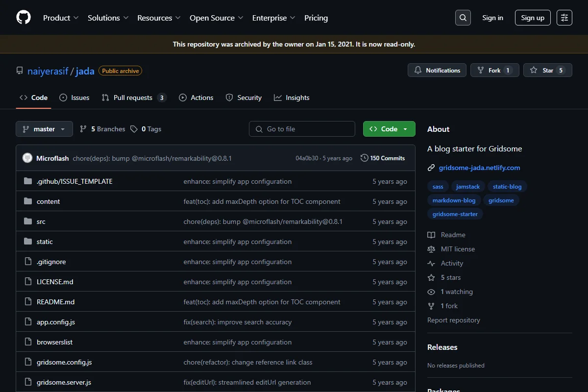The image size is (588, 392).
Task: Click the Sign up button
Action: pos(533,18)
